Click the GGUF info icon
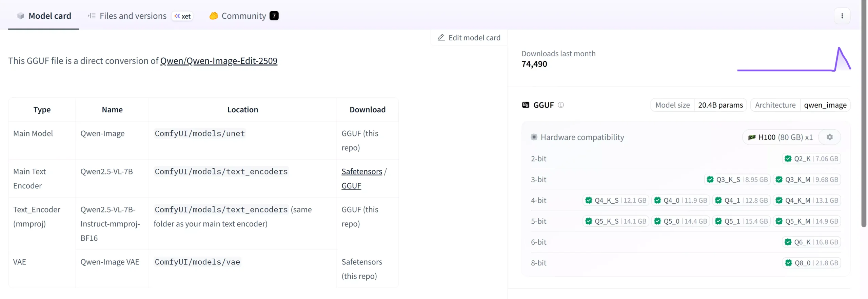Screen dimensions: 868x299 [x=561, y=105]
